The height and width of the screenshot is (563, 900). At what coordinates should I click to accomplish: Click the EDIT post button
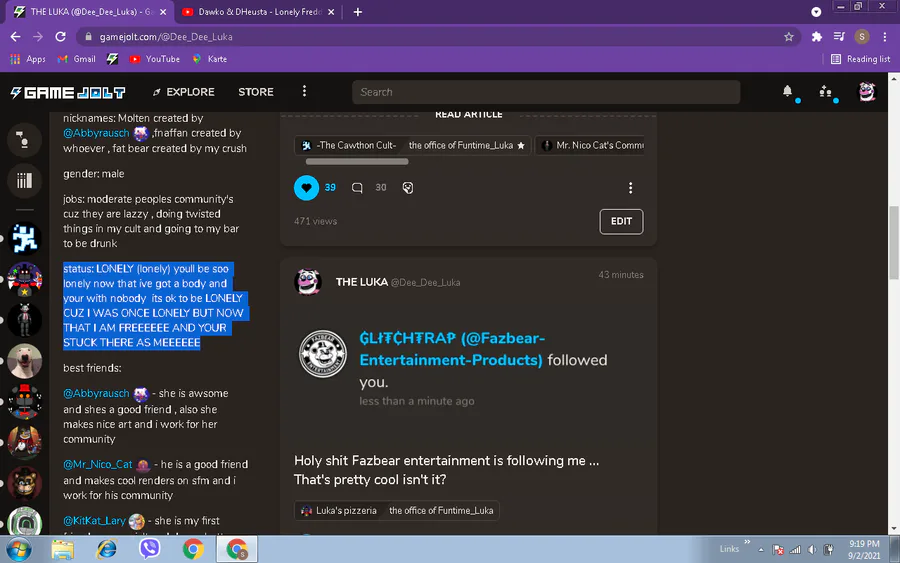(x=621, y=222)
